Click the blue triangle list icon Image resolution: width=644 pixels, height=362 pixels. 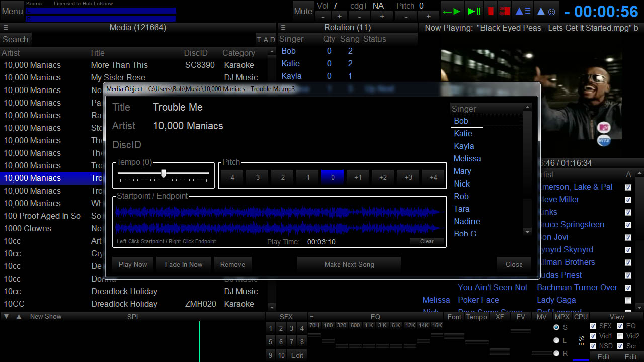[523, 11]
